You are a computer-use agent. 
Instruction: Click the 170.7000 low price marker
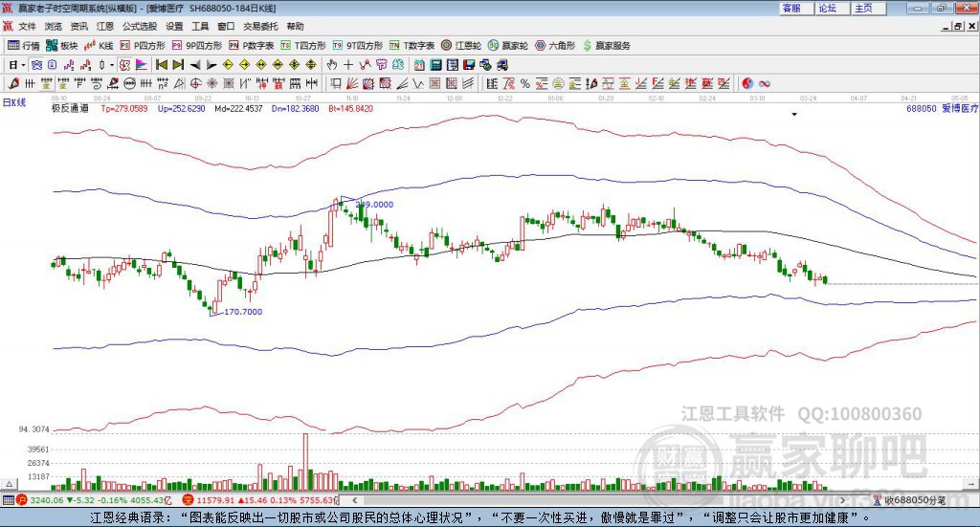243,312
